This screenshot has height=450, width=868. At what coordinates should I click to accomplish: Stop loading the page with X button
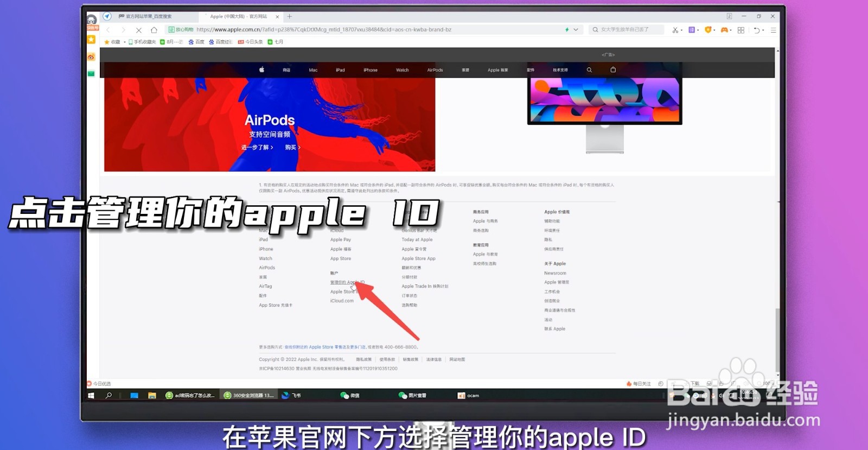(x=139, y=30)
